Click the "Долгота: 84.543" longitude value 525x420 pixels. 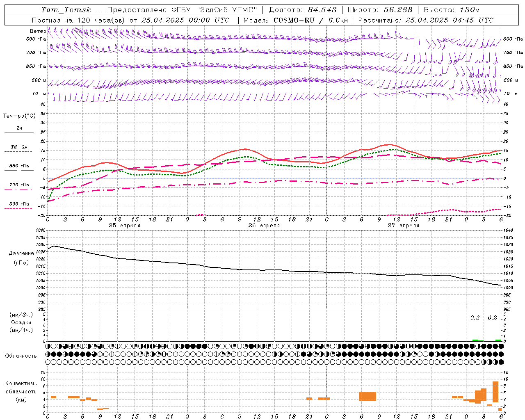pos(303,10)
